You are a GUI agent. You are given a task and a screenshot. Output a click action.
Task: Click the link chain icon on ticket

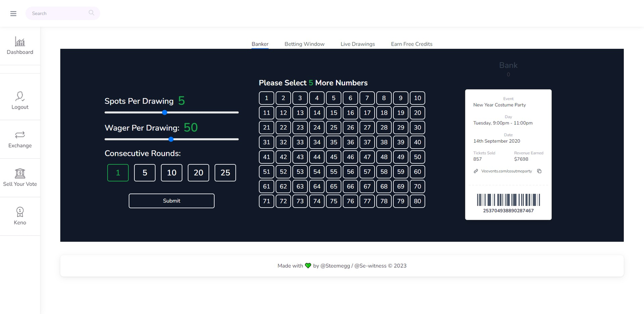pos(476,171)
